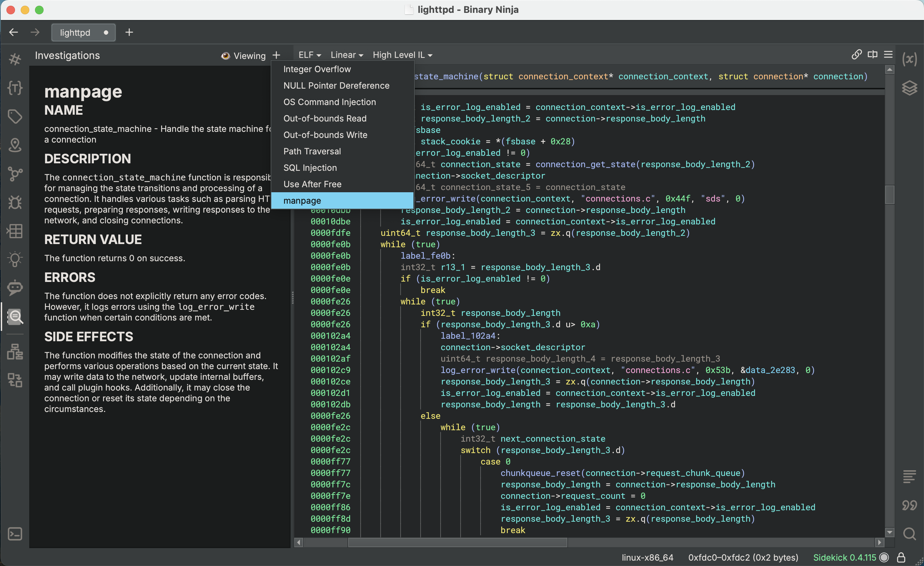924x566 pixels.
Task: Add new tab with plus button
Action: point(129,32)
